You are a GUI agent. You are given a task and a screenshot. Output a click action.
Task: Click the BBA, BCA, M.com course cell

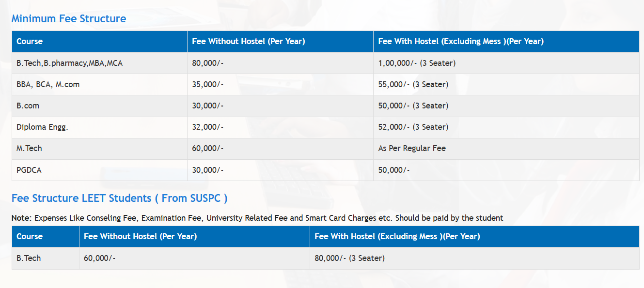tap(48, 84)
